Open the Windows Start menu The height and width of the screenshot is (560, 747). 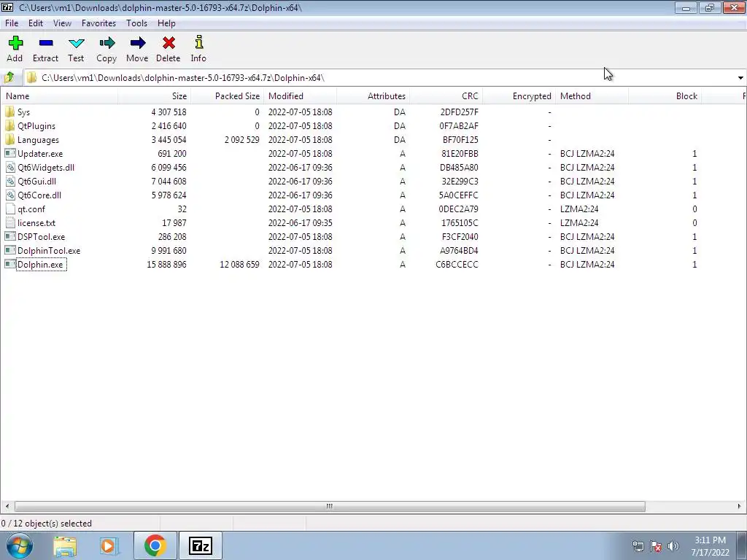coord(19,545)
